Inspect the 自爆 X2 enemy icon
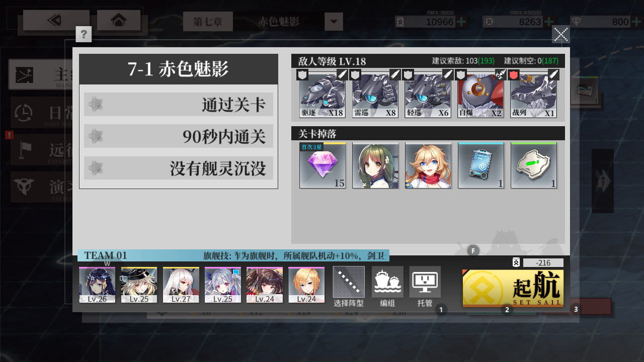Viewport: 644px width, 362px height. pos(480,94)
